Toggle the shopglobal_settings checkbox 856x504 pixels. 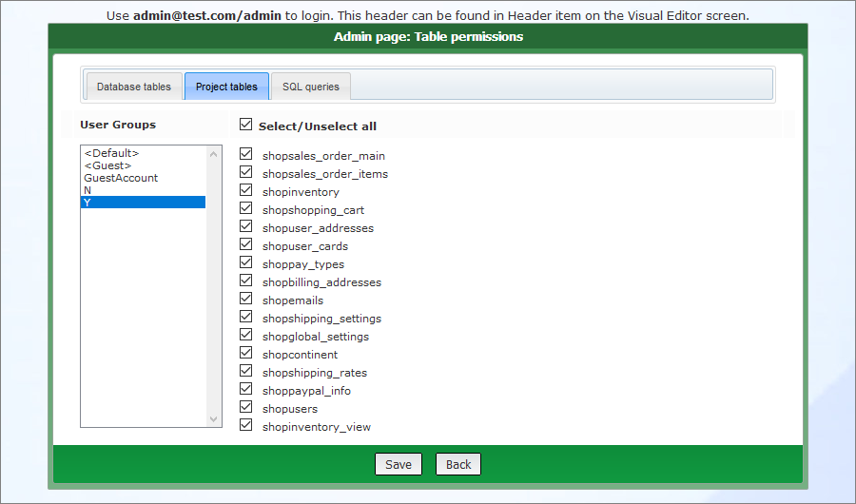pyautogui.click(x=245, y=334)
